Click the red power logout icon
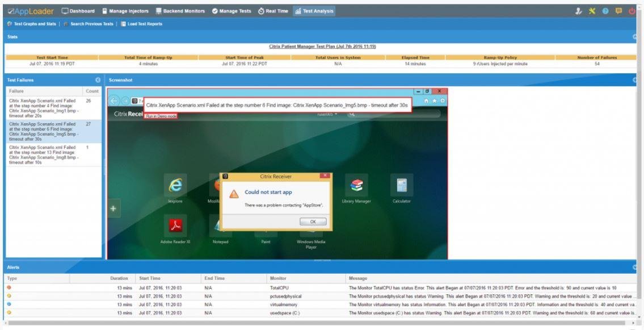Image resolution: width=644 pixels, height=330 pixels. point(632,11)
